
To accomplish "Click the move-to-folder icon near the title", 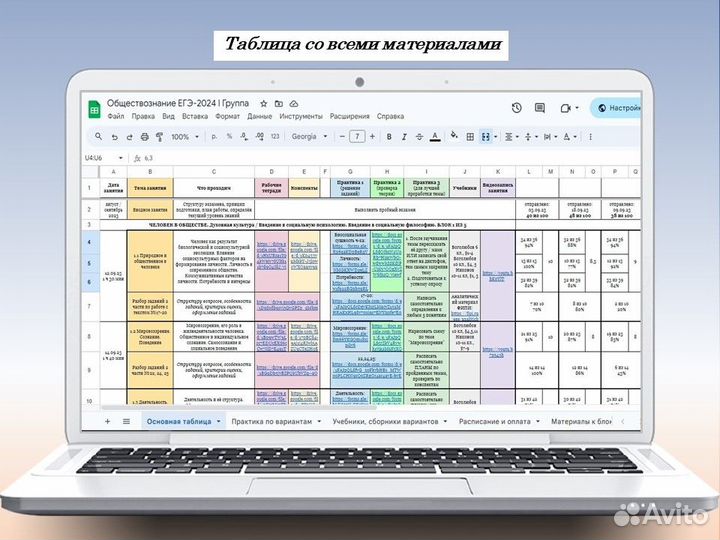I will click(279, 104).
